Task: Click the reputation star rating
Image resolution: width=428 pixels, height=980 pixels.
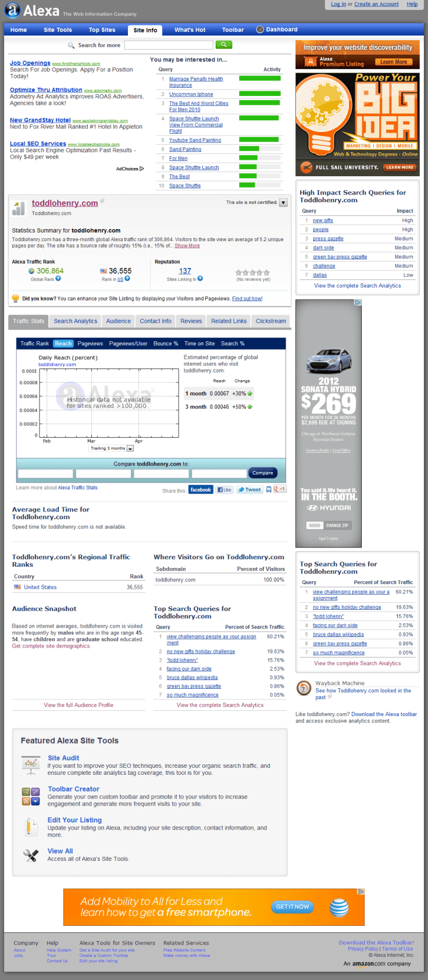Action: 252,272
